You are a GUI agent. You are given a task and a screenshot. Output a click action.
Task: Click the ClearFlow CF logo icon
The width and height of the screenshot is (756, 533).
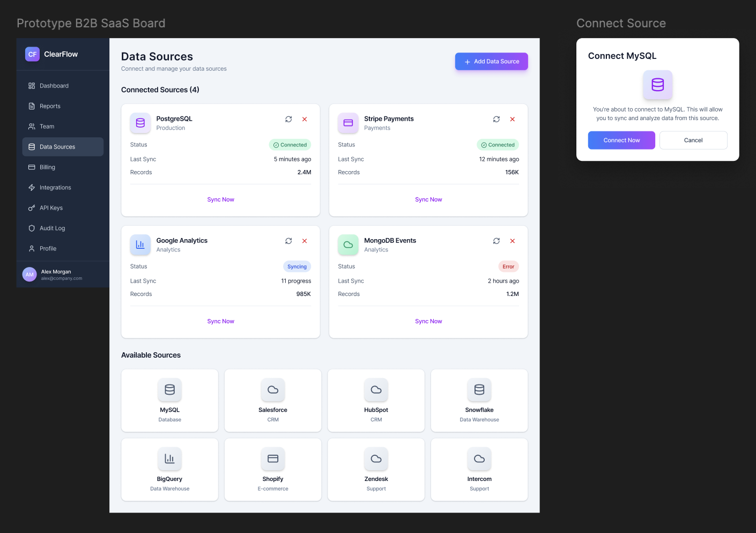[32, 54]
